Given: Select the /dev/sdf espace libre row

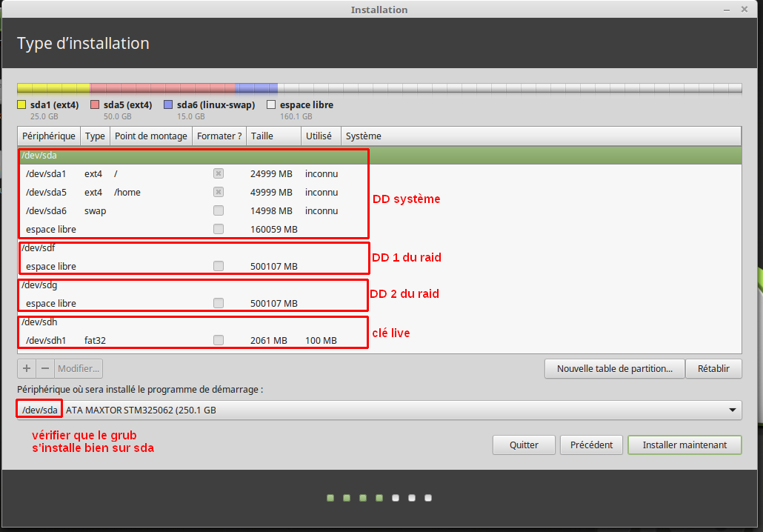Looking at the screenshot, I should 51,267.
